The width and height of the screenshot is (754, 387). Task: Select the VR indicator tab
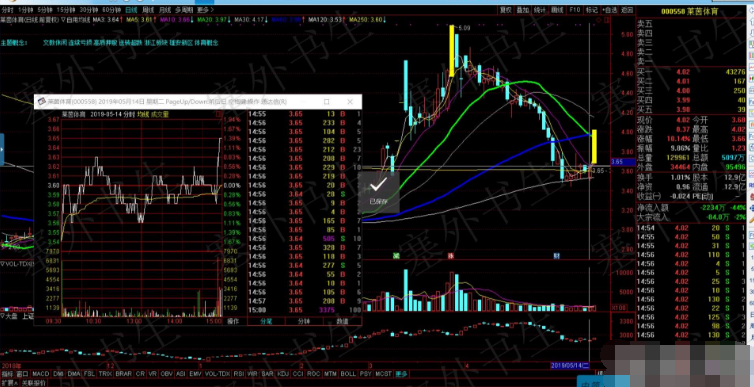coord(152,374)
